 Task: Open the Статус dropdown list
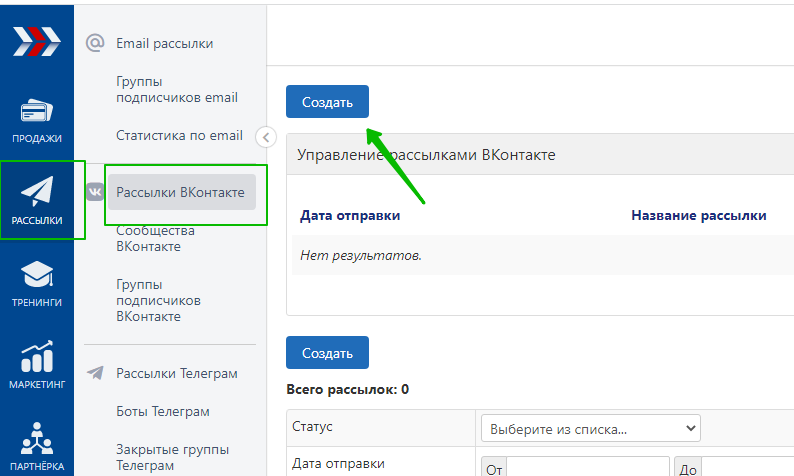(590, 429)
